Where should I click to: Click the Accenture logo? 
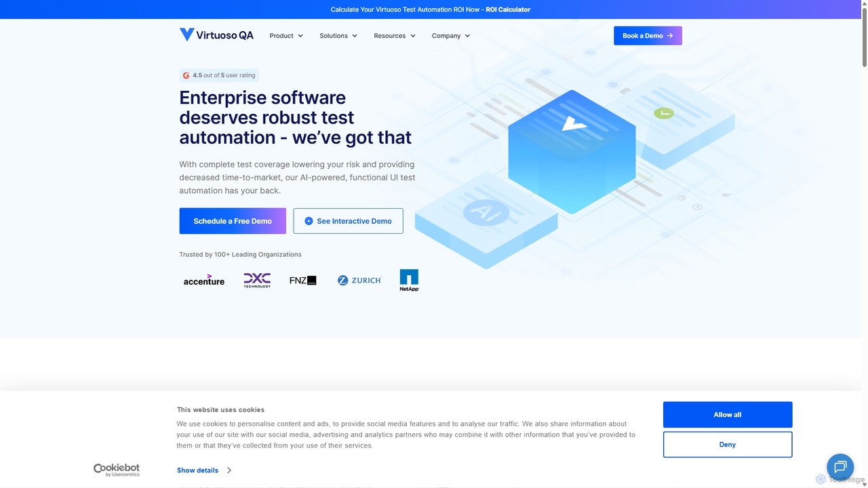(x=204, y=280)
